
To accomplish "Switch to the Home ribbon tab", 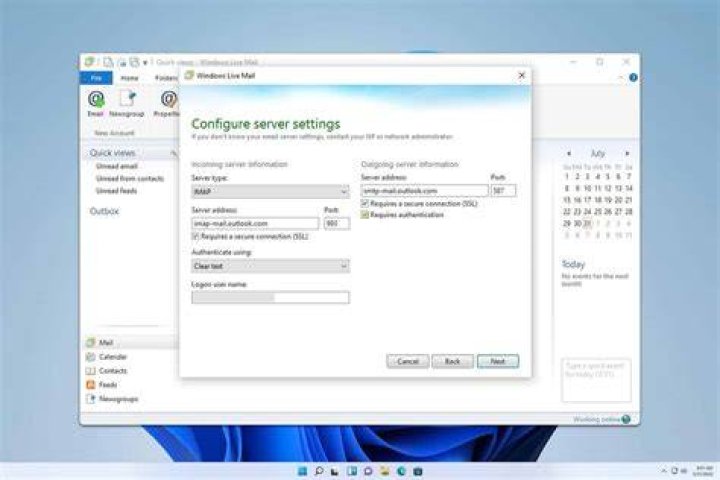I will coord(129,78).
